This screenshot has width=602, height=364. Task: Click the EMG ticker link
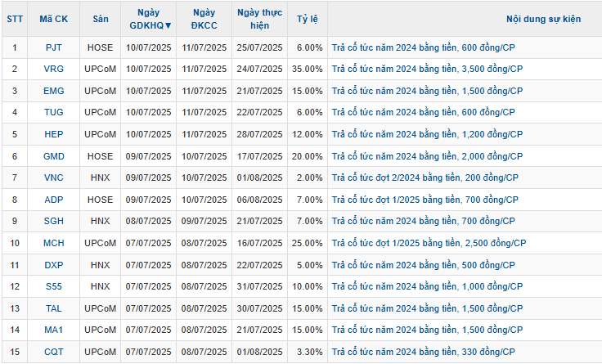point(54,91)
